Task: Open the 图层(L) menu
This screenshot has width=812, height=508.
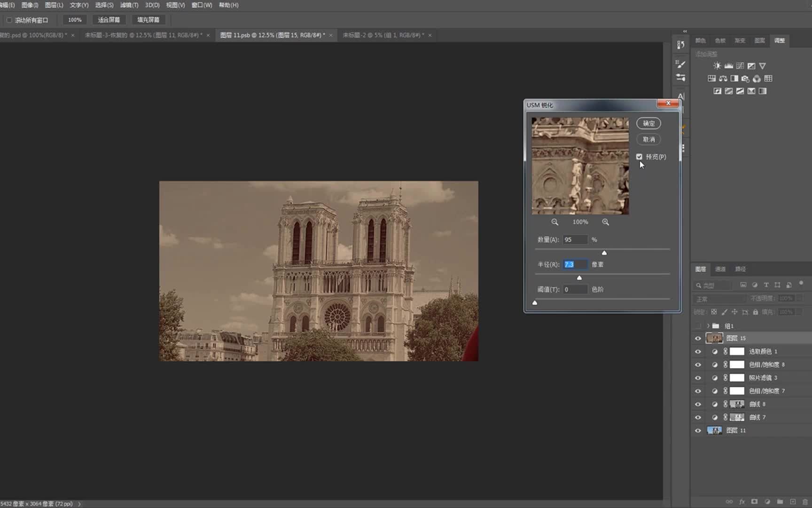Action: [x=54, y=5]
